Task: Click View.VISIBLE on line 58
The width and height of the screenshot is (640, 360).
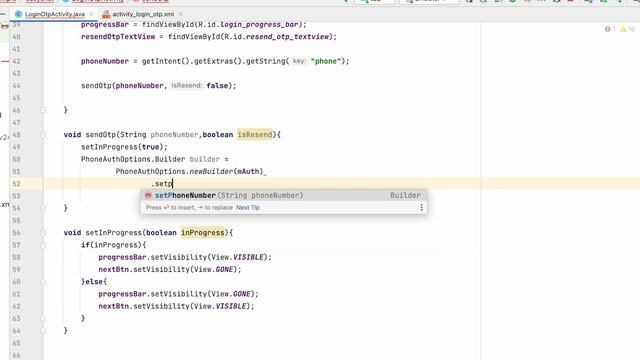Action: (x=238, y=257)
